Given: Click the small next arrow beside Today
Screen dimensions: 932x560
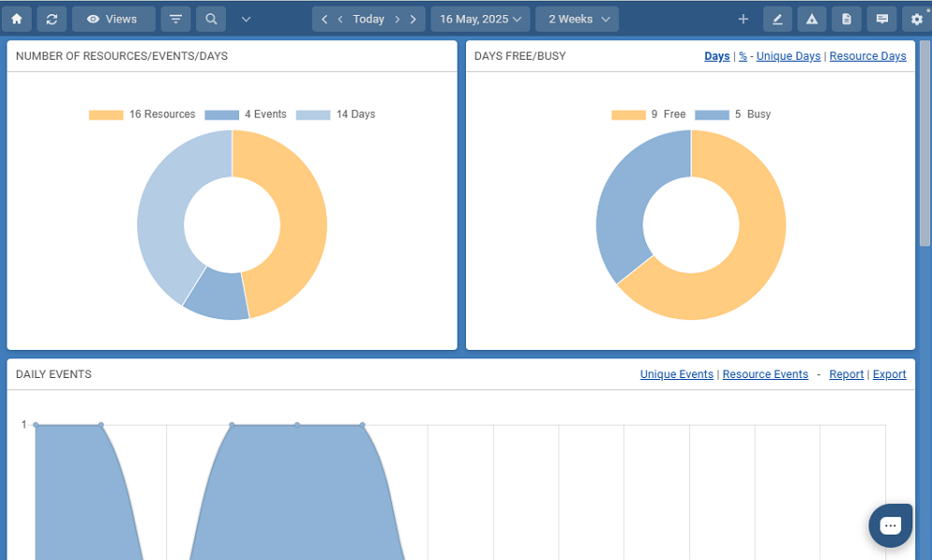Looking at the screenshot, I should pos(397,19).
